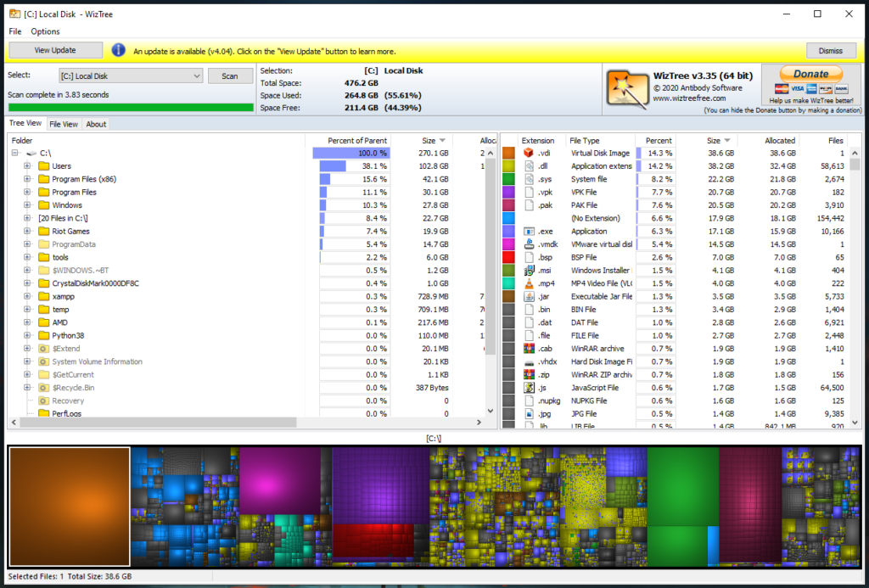869x588 pixels.
Task: Click the Windows Installer .msi icon
Action: [x=528, y=271]
